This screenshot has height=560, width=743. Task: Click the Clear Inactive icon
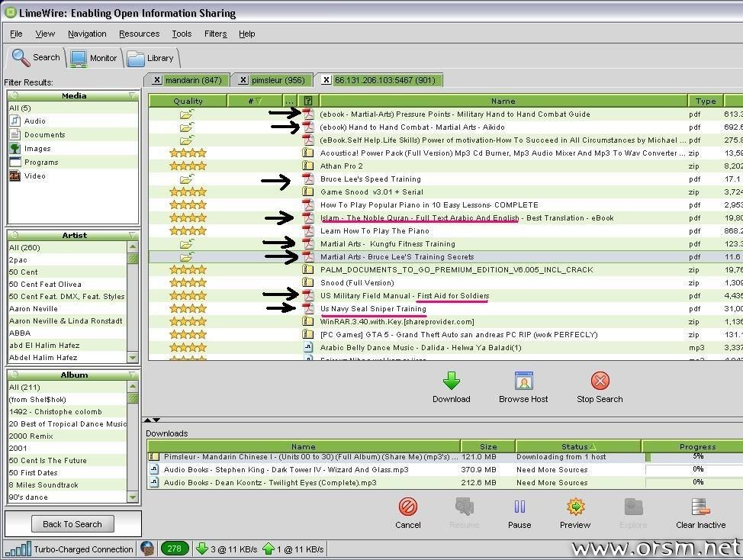click(700, 507)
